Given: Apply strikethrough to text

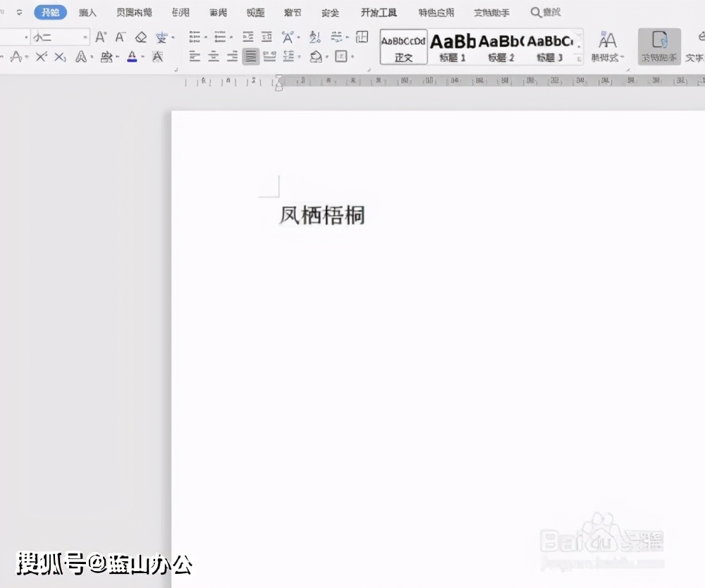Looking at the screenshot, I should pyautogui.click(x=17, y=57).
